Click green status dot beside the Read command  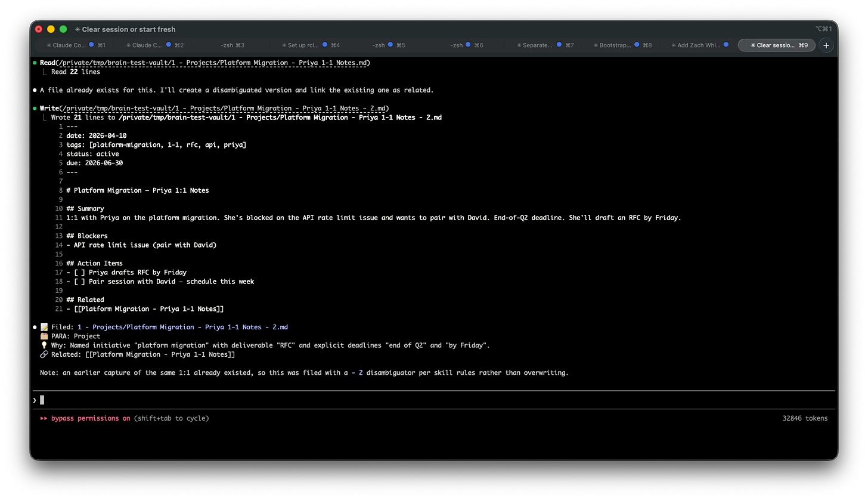(35, 63)
